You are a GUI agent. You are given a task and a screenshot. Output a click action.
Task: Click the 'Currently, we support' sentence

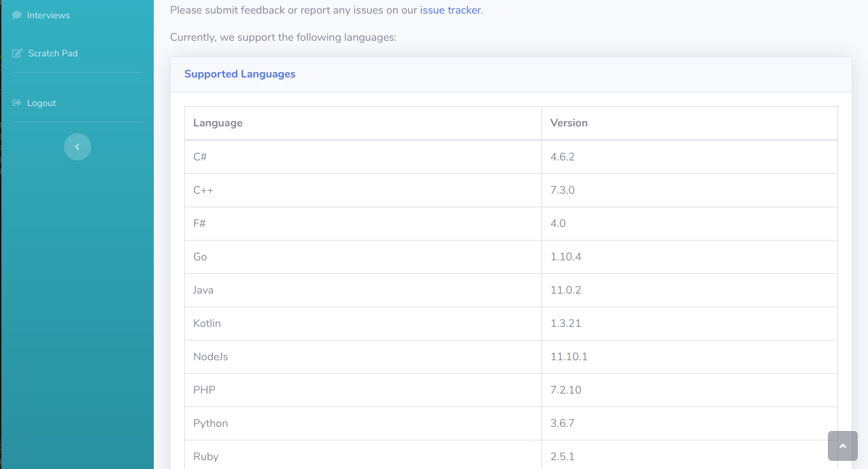(283, 37)
